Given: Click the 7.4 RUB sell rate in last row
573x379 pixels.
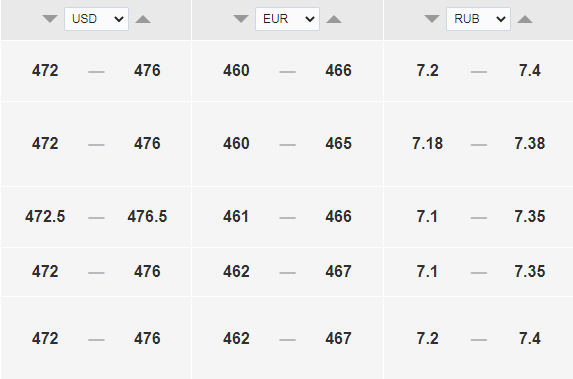Looking at the screenshot, I should click(530, 338).
